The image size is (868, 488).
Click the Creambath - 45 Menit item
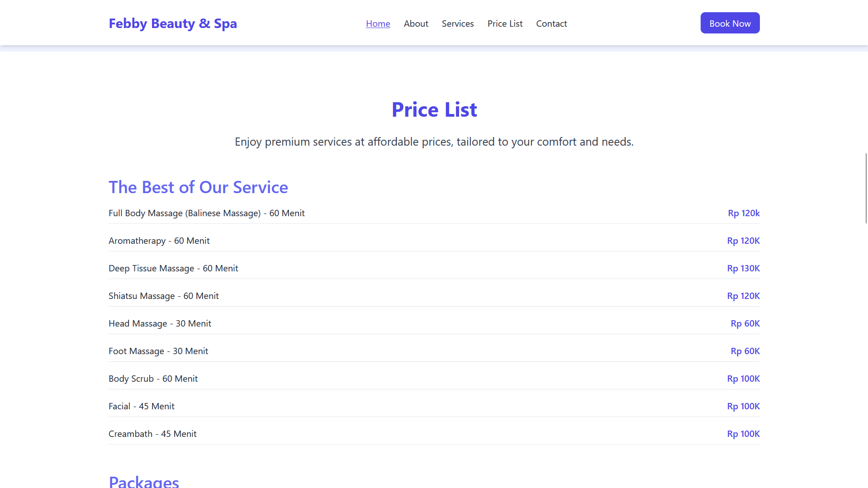pos(152,434)
